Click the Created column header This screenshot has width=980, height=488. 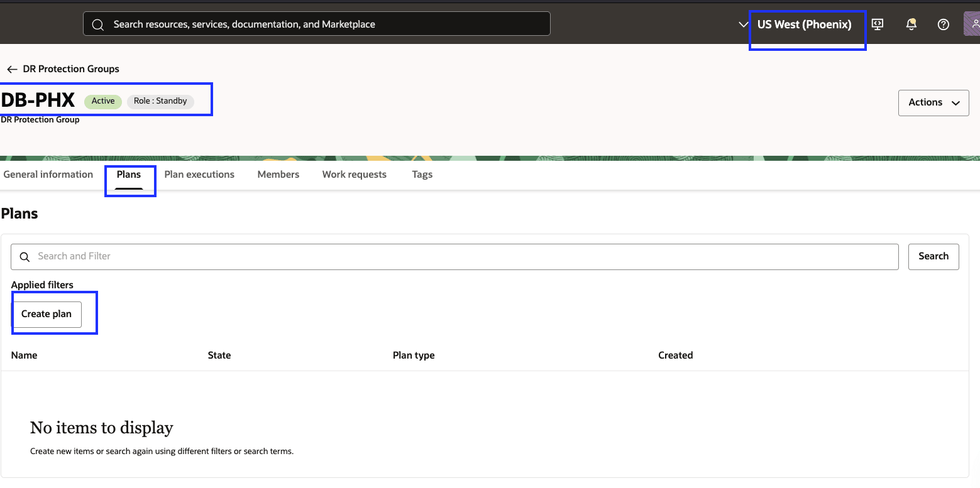click(676, 355)
